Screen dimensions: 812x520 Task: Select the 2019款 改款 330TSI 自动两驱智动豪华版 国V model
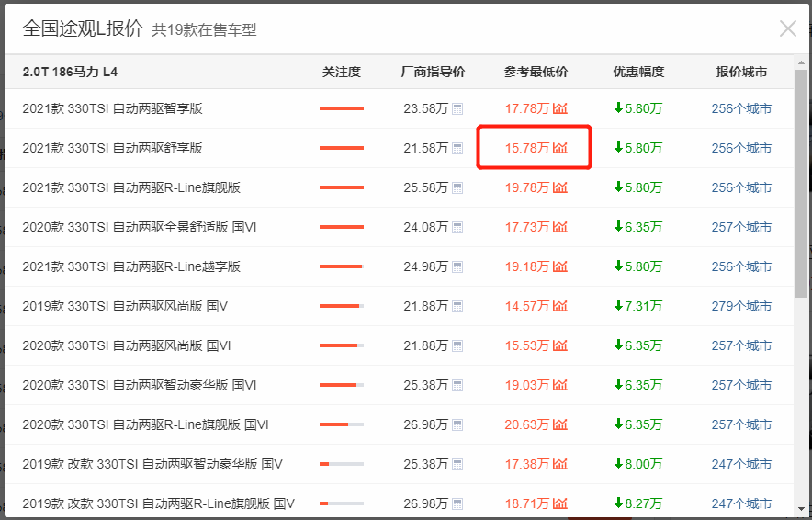[152, 464]
